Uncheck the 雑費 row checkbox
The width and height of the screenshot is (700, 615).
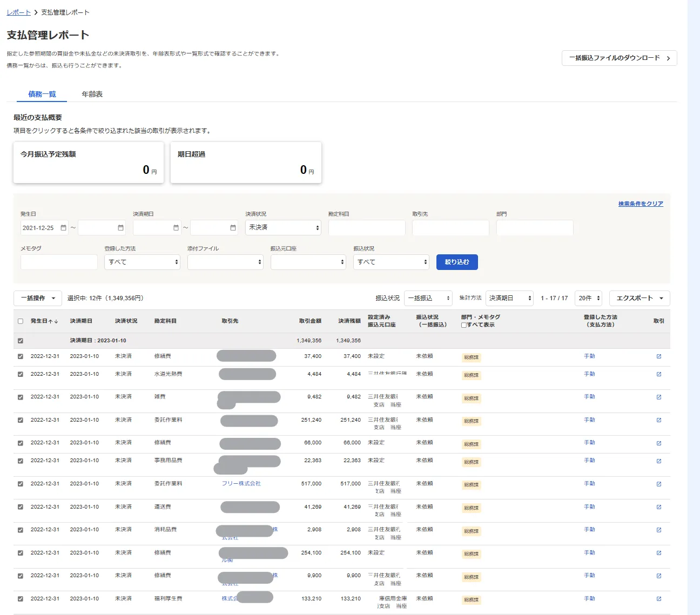point(21,397)
